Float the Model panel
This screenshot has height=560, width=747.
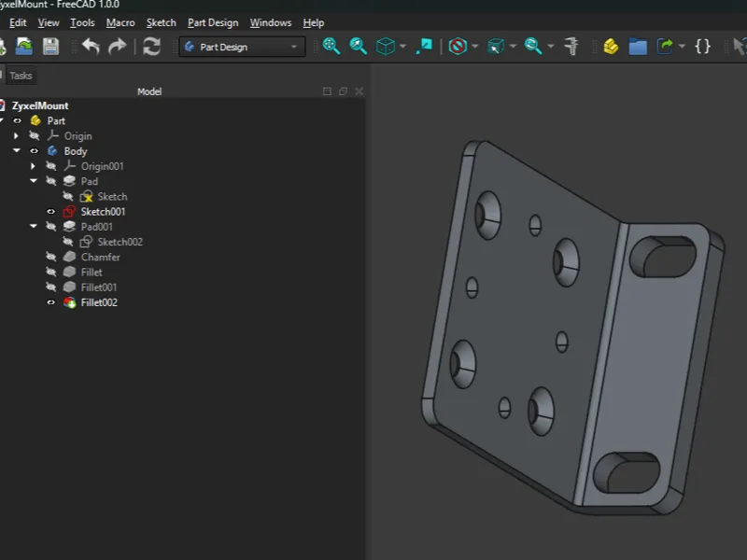point(343,91)
